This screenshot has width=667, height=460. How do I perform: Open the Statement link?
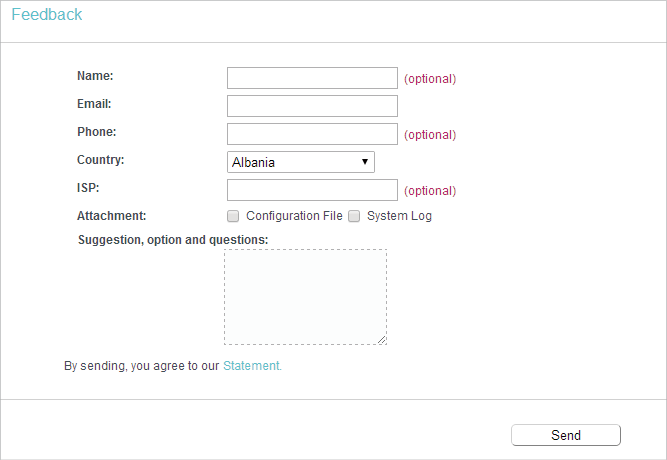tap(252, 366)
